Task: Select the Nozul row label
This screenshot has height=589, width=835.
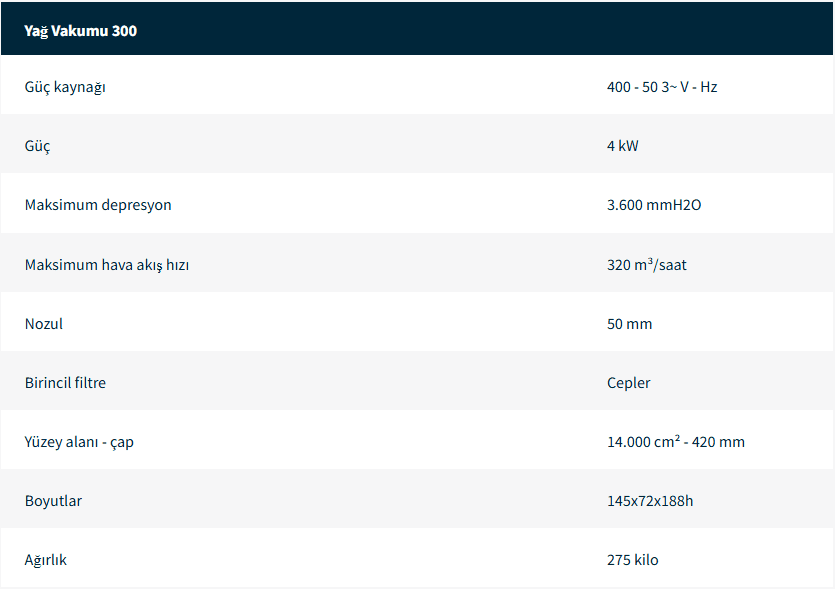Action: coord(44,324)
